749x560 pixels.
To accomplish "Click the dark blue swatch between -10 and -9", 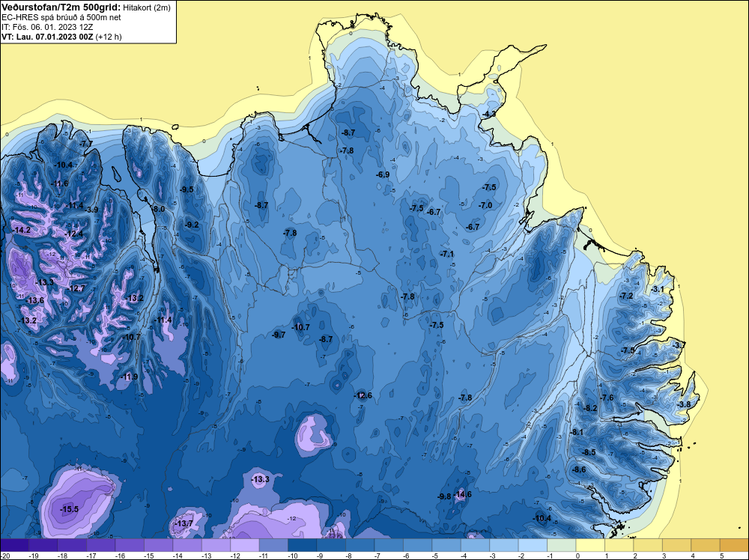I will click(303, 545).
